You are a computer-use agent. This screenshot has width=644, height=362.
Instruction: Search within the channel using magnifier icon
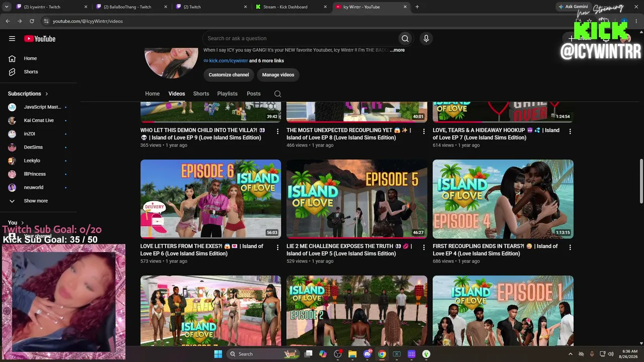[277, 94]
